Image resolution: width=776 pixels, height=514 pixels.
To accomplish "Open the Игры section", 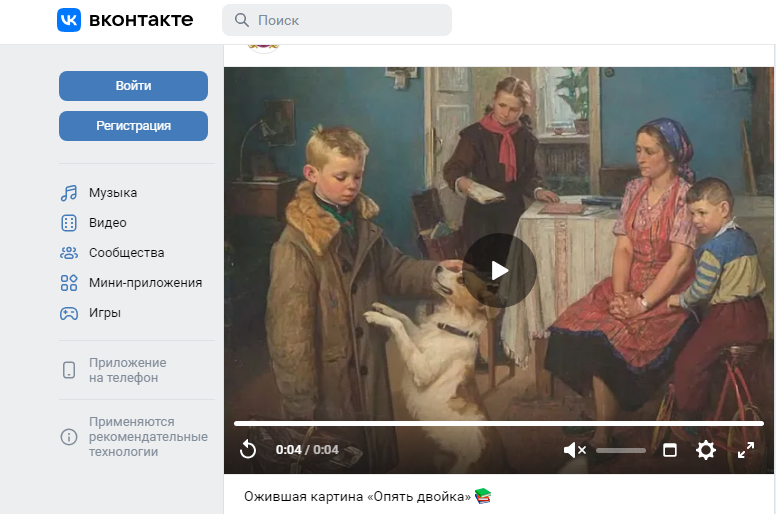I will [x=104, y=313].
